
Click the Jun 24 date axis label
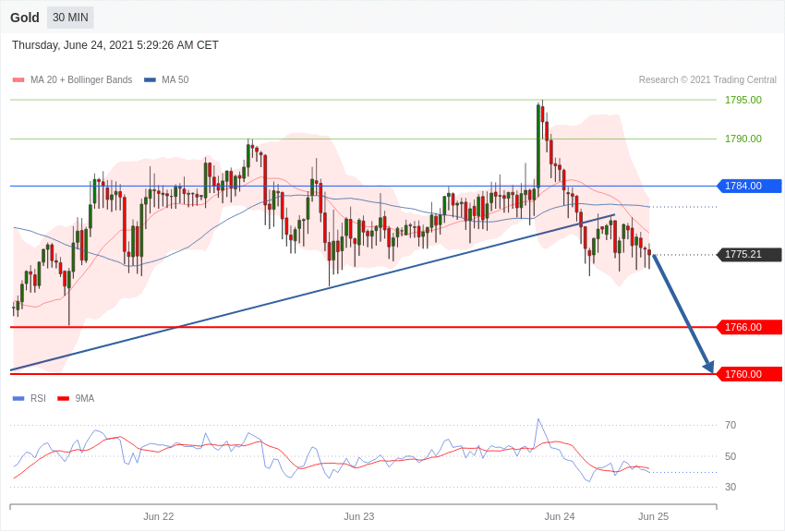click(560, 516)
